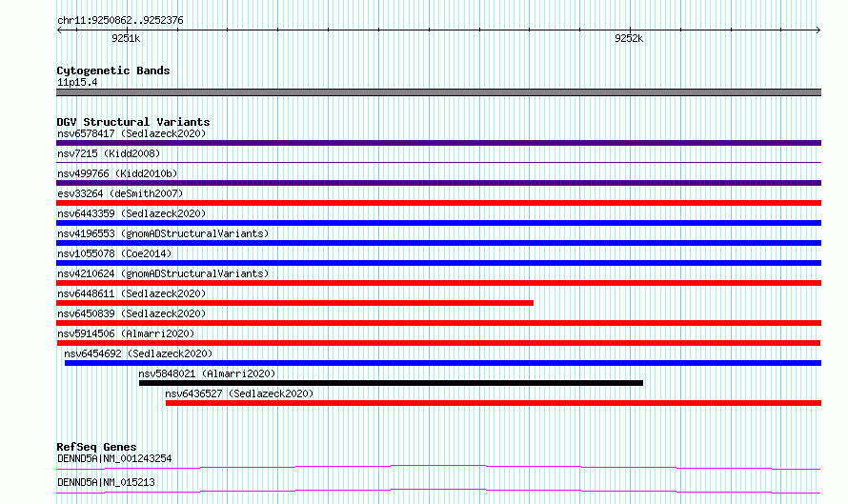
Task: Open variant label nsv5914506 (Almarri2020)
Action: (126, 333)
